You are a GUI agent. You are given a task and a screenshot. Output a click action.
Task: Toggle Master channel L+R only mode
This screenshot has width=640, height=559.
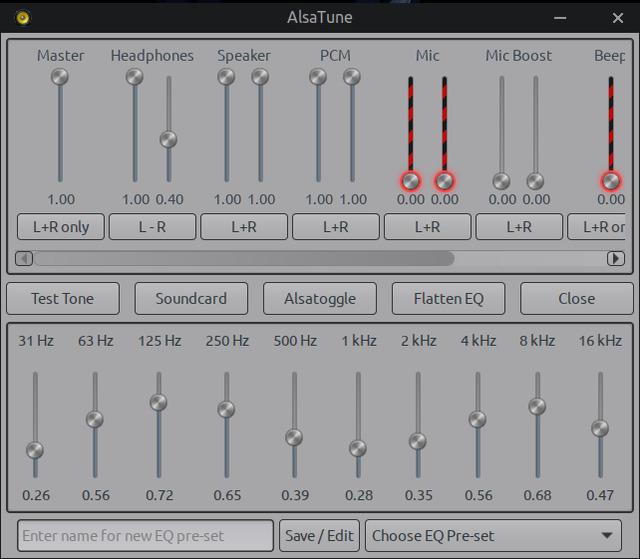pos(61,227)
